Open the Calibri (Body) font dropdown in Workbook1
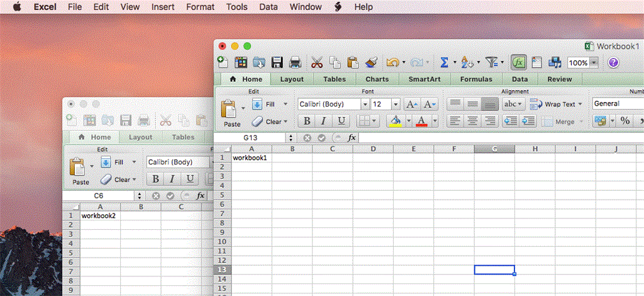The height and width of the screenshot is (296, 644). 365,105
